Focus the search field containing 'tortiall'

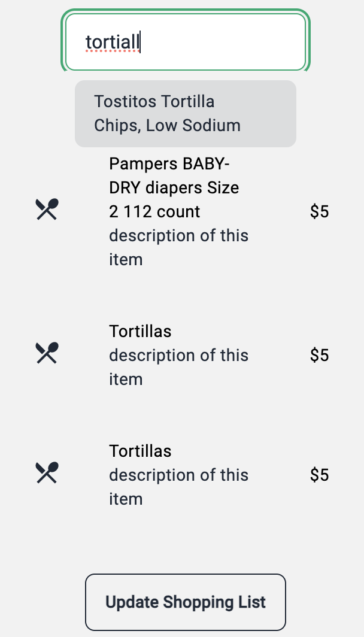[x=186, y=42]
